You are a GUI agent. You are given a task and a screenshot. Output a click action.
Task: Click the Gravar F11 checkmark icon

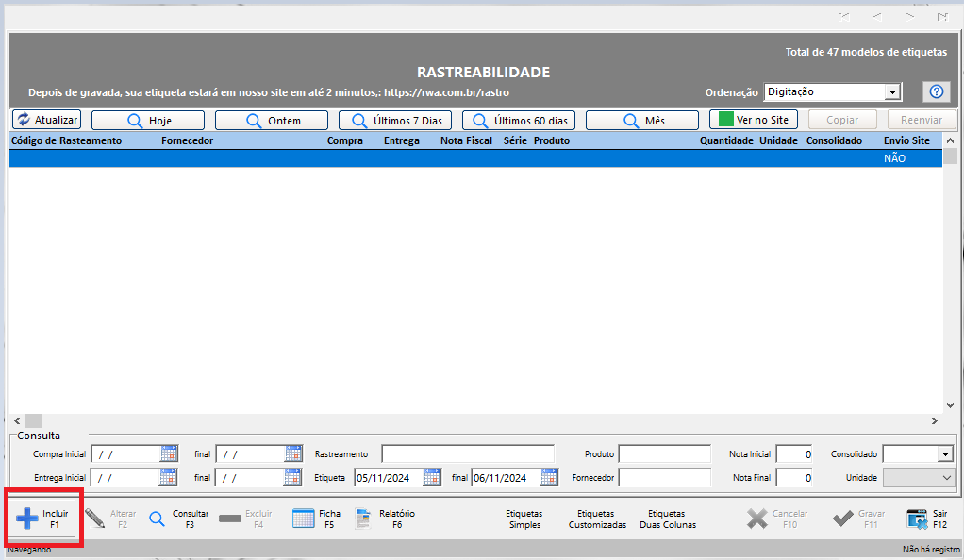pos(843,519)
